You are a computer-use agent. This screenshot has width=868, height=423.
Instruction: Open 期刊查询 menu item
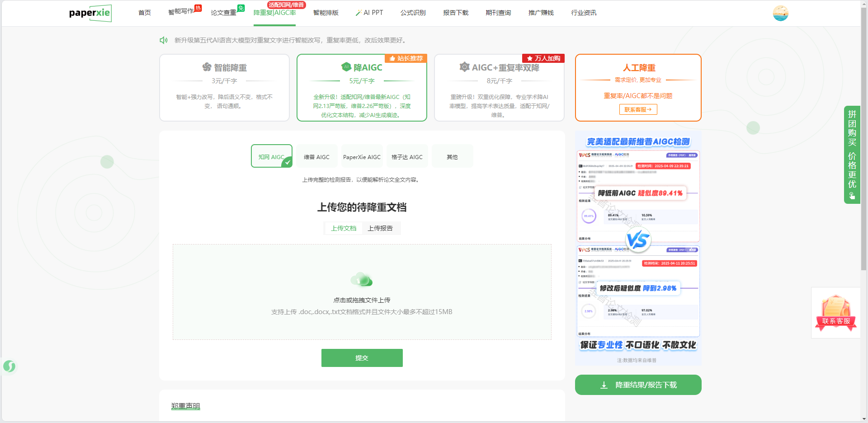tap(498, 13)
